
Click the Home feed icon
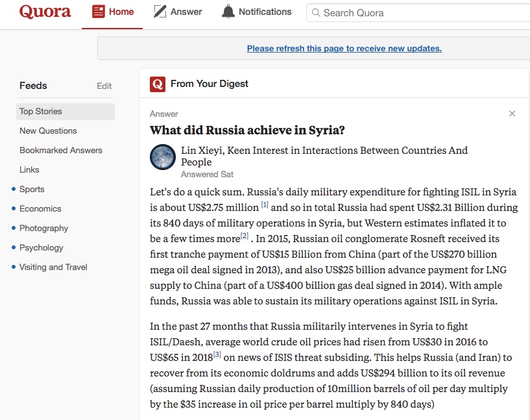(100, 11)
